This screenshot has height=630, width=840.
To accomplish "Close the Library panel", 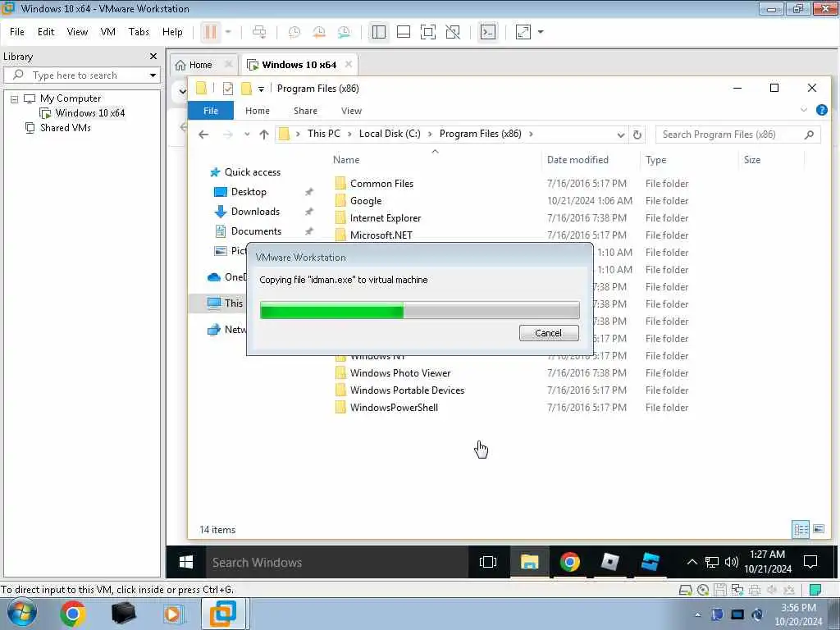I will [x=153, y=57].
